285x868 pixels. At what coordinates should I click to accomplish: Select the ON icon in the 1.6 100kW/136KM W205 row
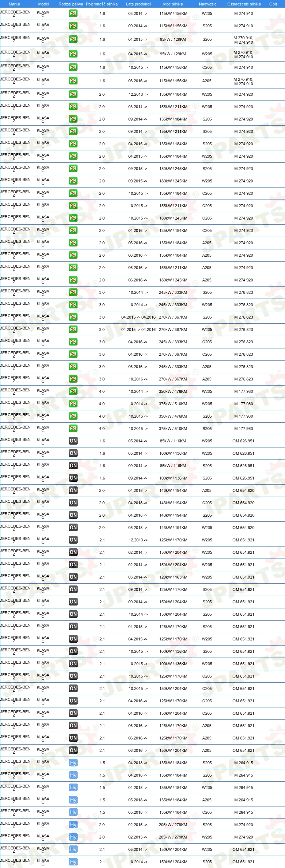(73, 453)
